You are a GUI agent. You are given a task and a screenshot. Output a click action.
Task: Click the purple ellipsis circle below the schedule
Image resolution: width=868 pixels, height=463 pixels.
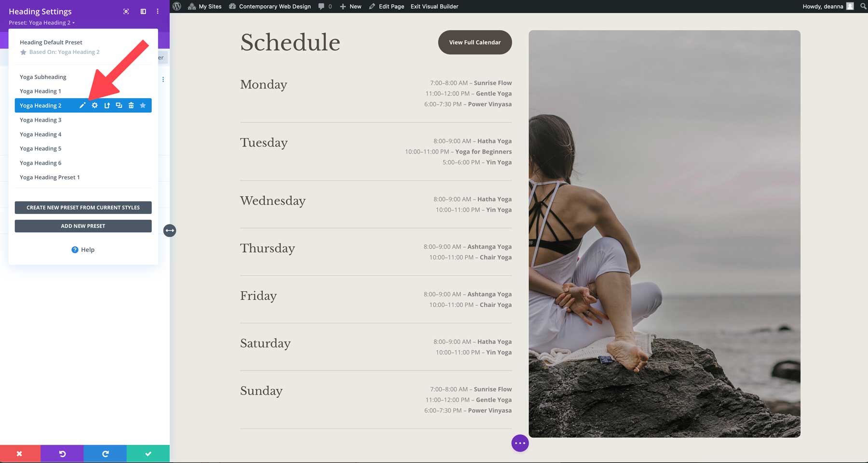520,443
